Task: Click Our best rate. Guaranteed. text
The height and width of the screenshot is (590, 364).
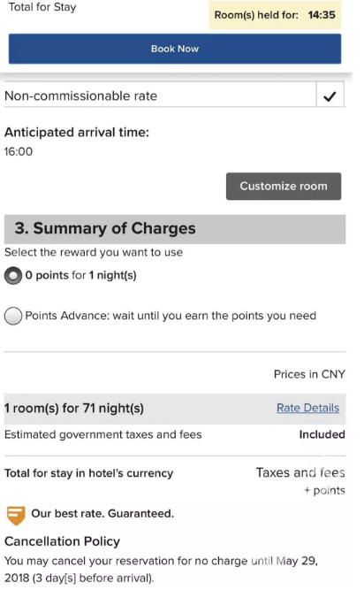Action: (x=102, y=514)
